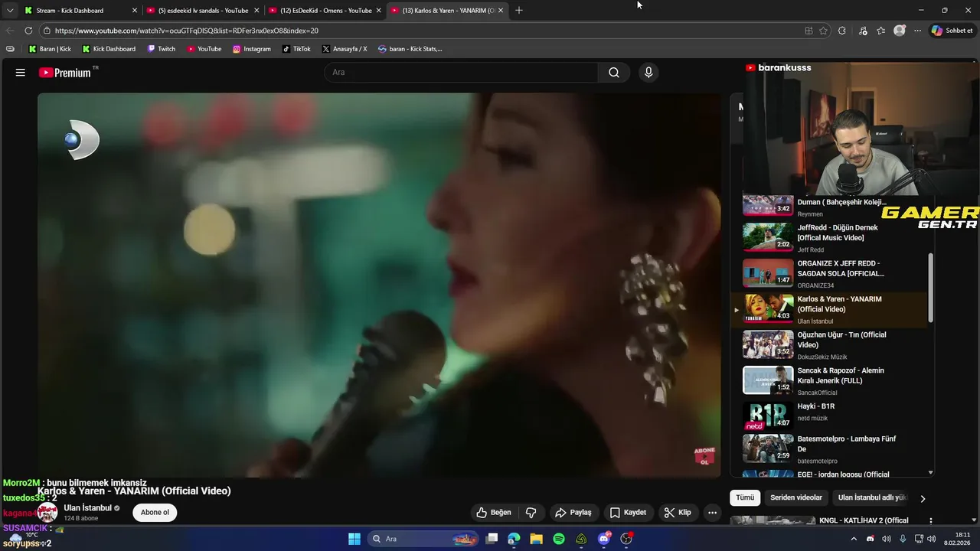Open the Baran | Kick bookmark

pyautogui.click(x=50, y=49)
